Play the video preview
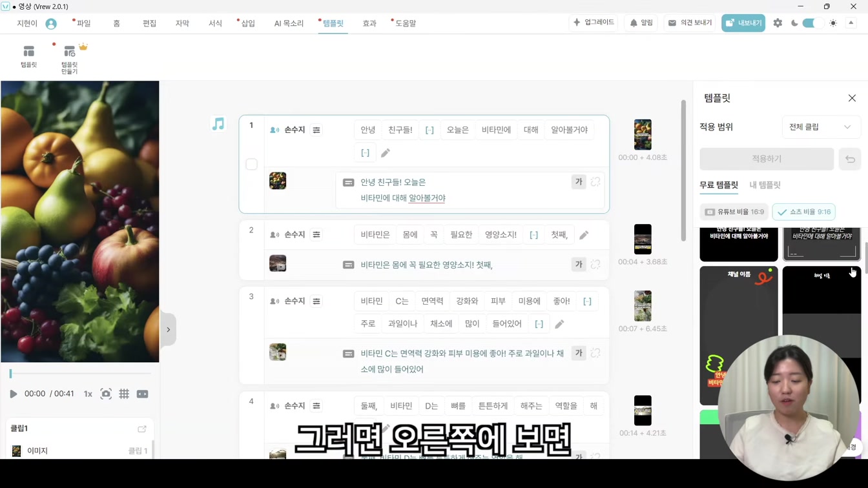This screenshot has width=868, height=488. click(x=13, y=394)
